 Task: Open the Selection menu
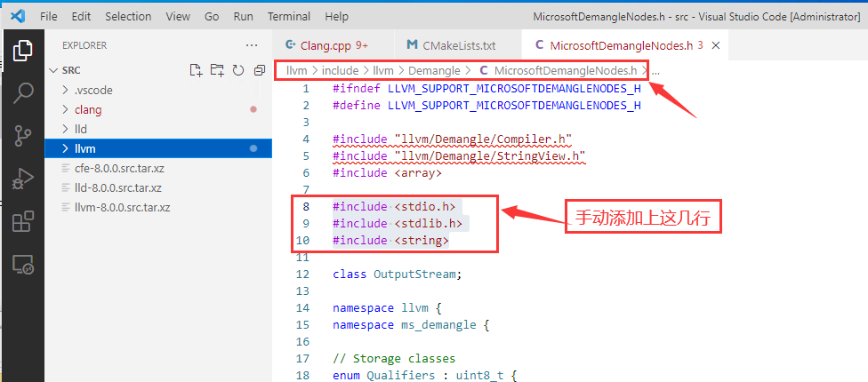128,17
